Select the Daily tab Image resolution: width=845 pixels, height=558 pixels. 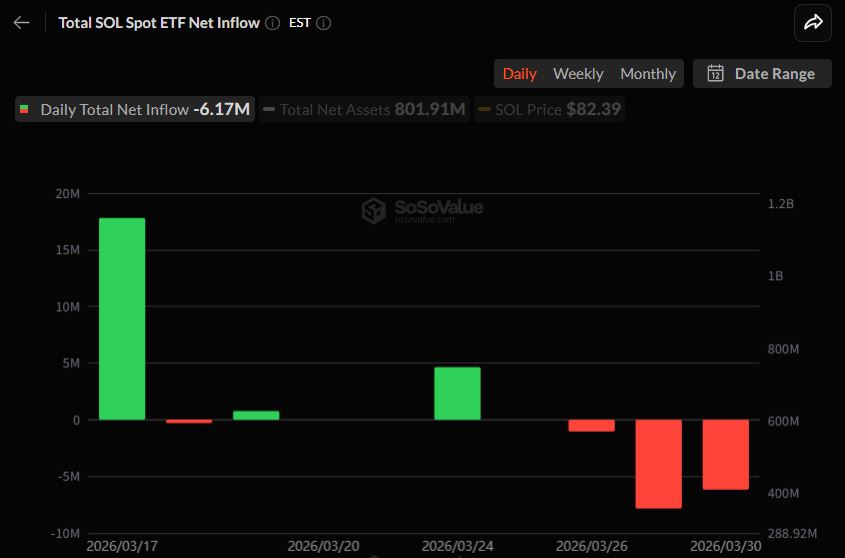click(x=519, y=73)
